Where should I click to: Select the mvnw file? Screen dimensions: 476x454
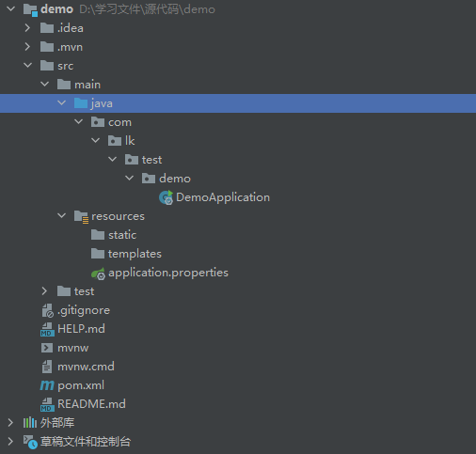73,348
